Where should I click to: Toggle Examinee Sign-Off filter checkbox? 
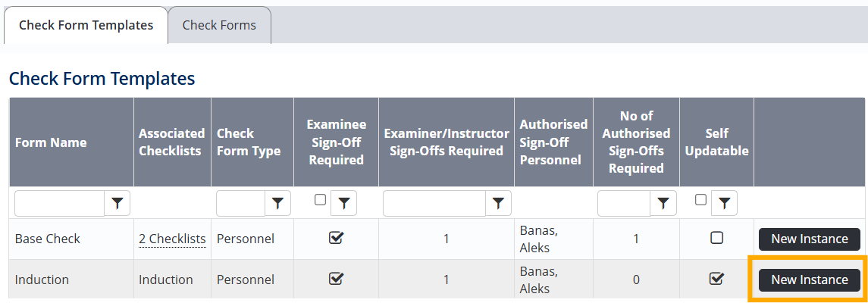321,200
